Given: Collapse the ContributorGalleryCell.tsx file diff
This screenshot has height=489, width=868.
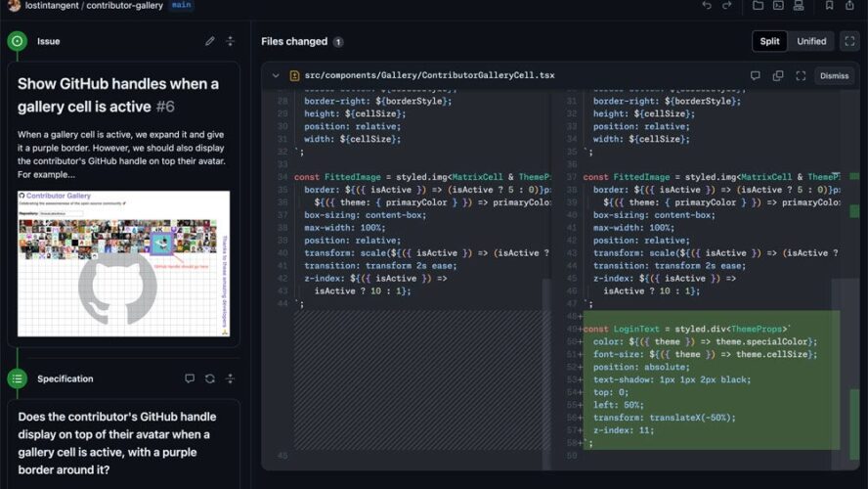Looking at the screenshot, I should (276, 76).
